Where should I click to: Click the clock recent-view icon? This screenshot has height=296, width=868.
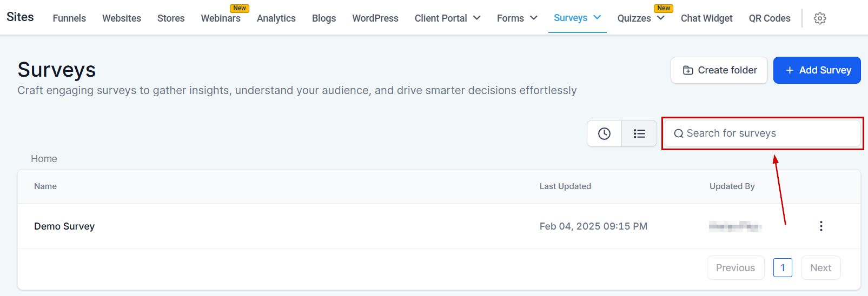pos(604,133)
